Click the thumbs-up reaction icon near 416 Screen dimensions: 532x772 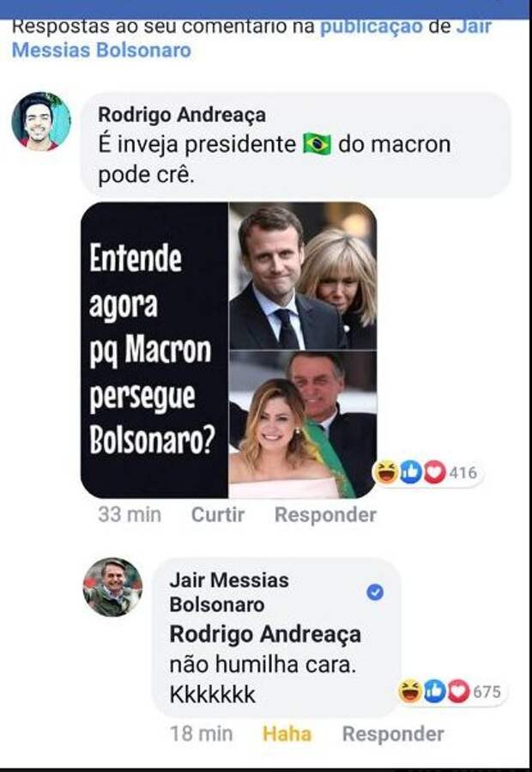(x=411, y=472)
